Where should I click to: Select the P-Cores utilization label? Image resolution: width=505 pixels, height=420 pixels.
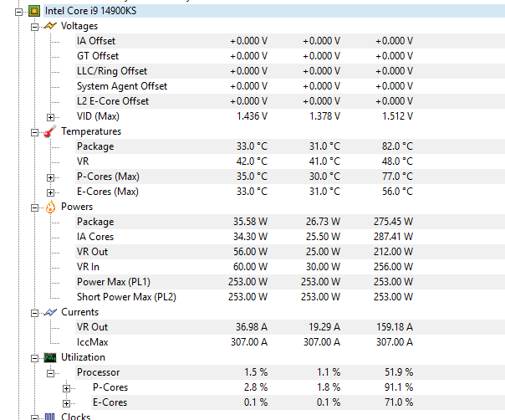click(x=110, y=387)
